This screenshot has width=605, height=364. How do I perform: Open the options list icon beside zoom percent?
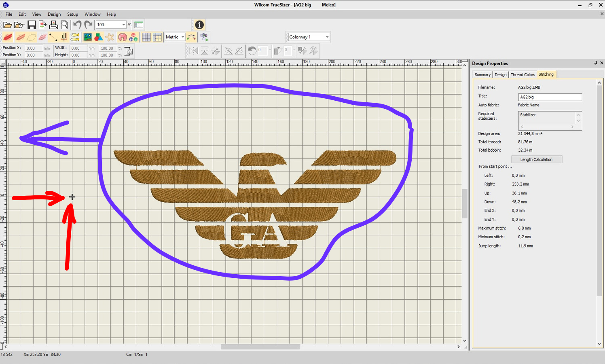pos(139,25)
